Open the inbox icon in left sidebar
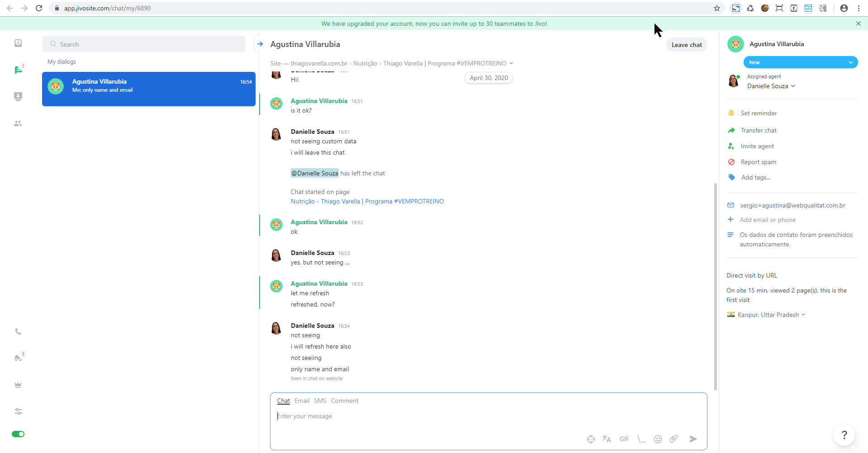This screenshot has width=868, height=453. point(18,43)
